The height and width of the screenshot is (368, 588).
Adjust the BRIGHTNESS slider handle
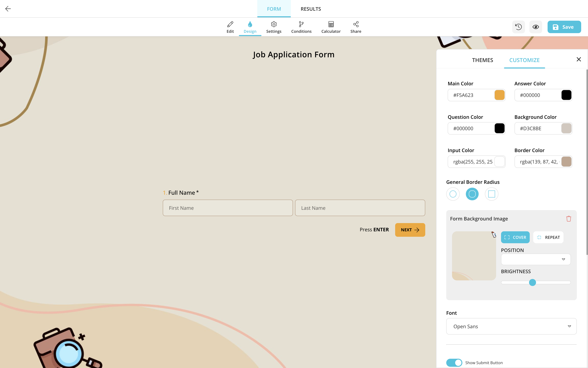(x=532, y=282)
